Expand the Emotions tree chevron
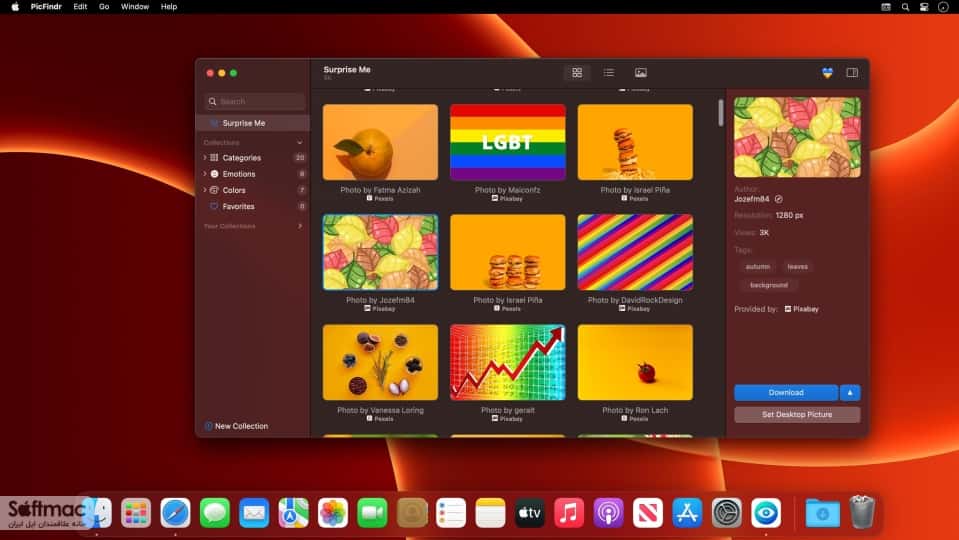The image size is (959, 540). coord(205,174)
